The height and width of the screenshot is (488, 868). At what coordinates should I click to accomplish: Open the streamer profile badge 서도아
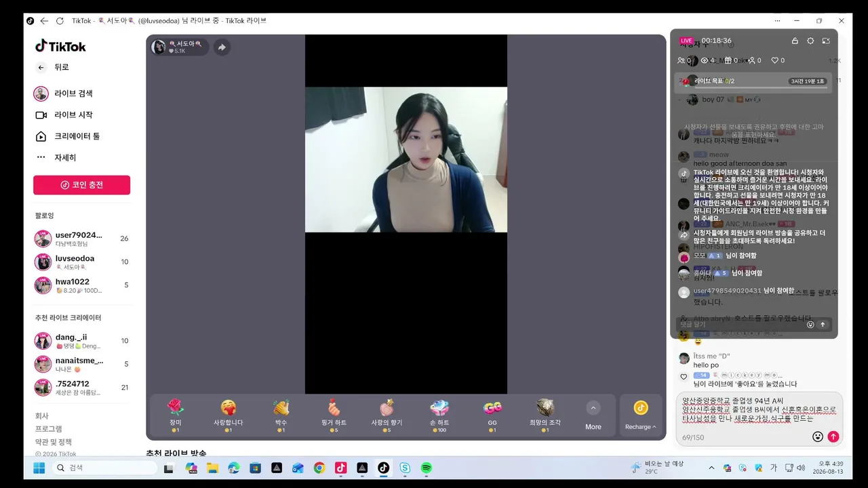tap(179, 47)
